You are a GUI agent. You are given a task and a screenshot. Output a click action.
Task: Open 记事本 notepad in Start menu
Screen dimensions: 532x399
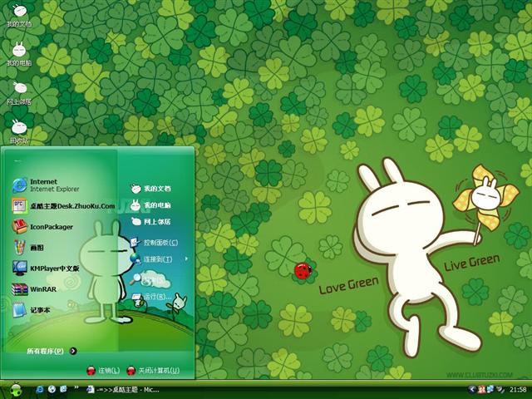click(x=32, y=310)
